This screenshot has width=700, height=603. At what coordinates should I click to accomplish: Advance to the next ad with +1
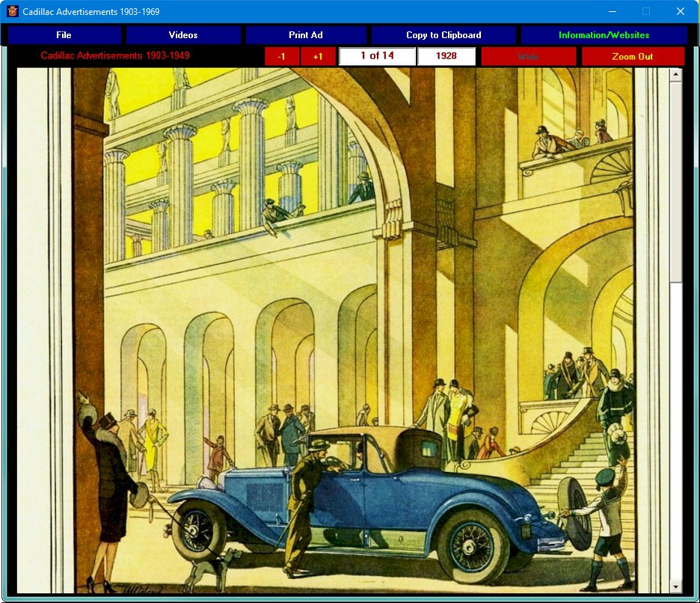pos(318,57)
